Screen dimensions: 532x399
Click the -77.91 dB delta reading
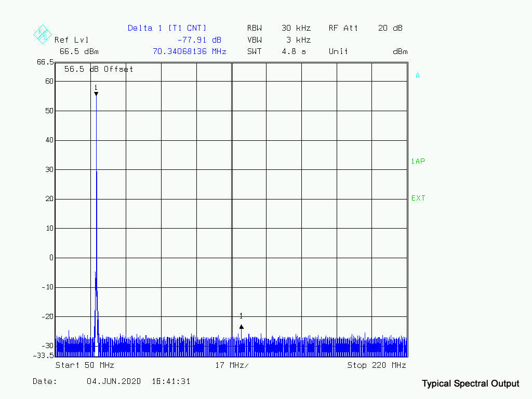[199, 40]
